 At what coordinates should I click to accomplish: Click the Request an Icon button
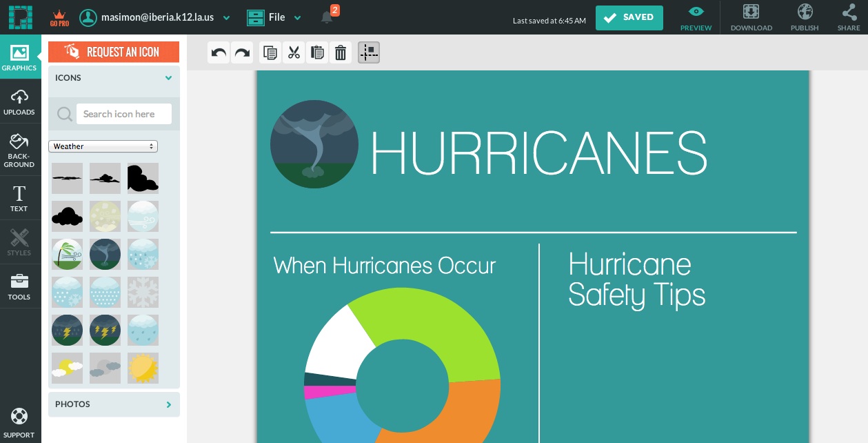(114, 52)
